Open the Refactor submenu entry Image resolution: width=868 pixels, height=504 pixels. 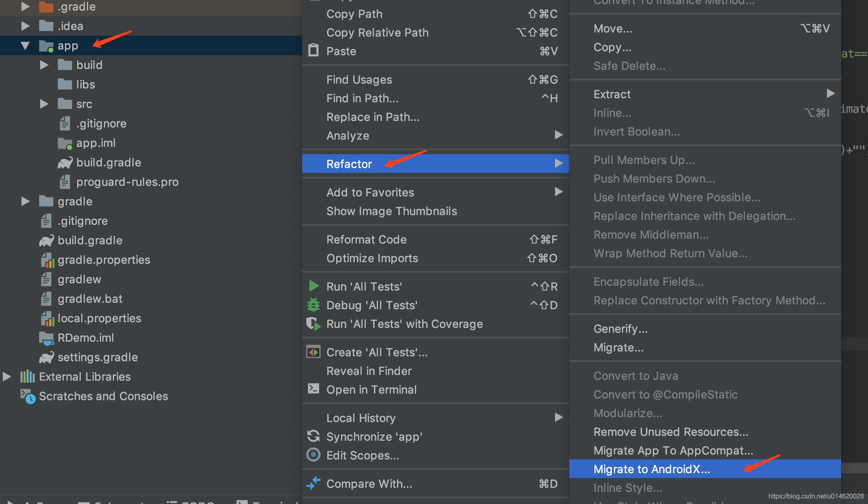pos(435,164)
